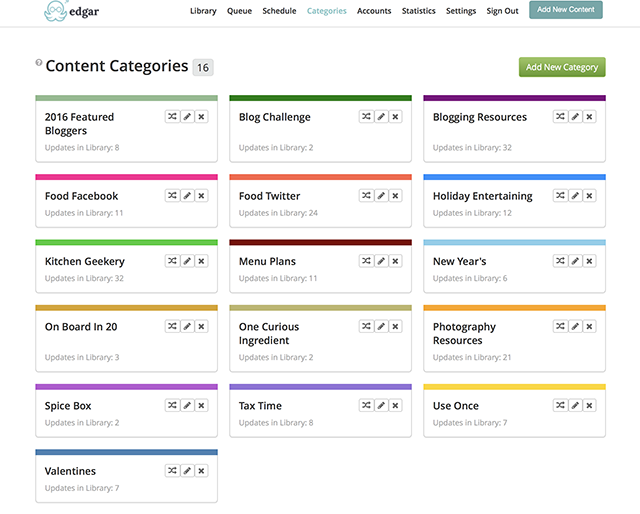Edit the Food Twitter category with pencil icon
Image resolution: width=640 pixels, height=514 pixels.
[x=381, y=196]
